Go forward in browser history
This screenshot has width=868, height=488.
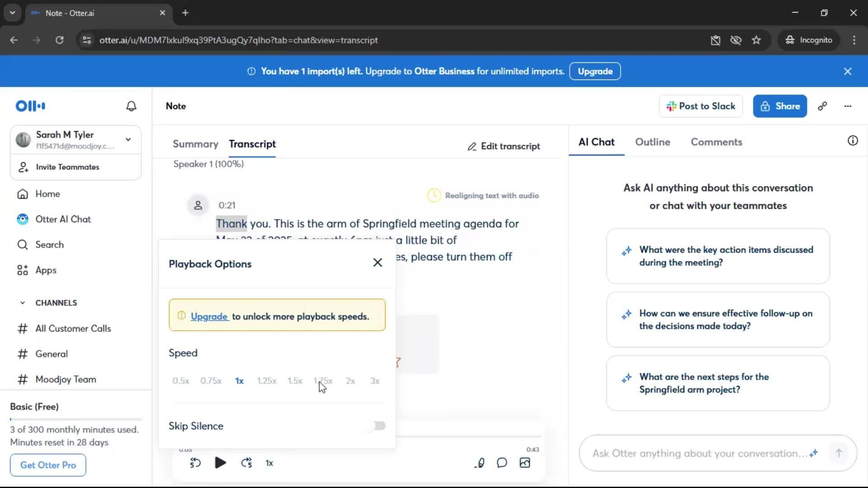click(36, 40)
